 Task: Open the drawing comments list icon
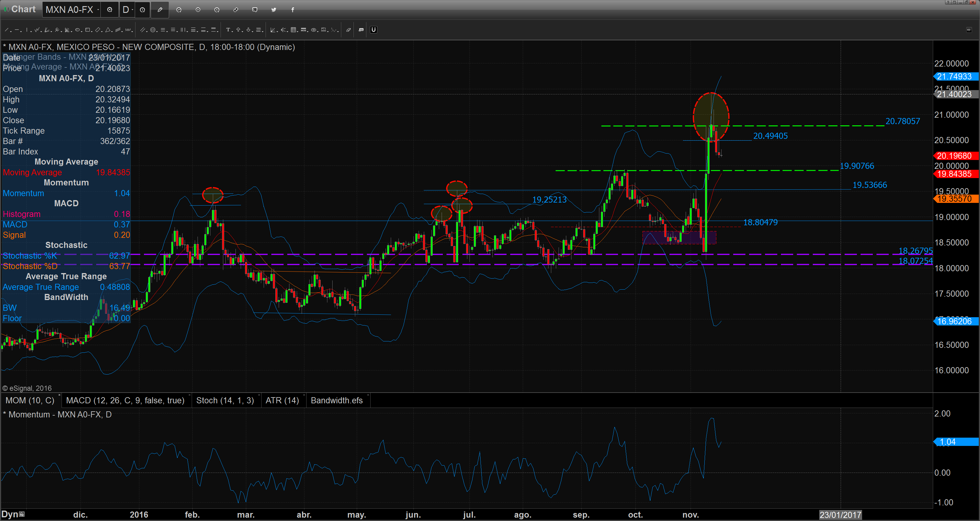[361, 30]
